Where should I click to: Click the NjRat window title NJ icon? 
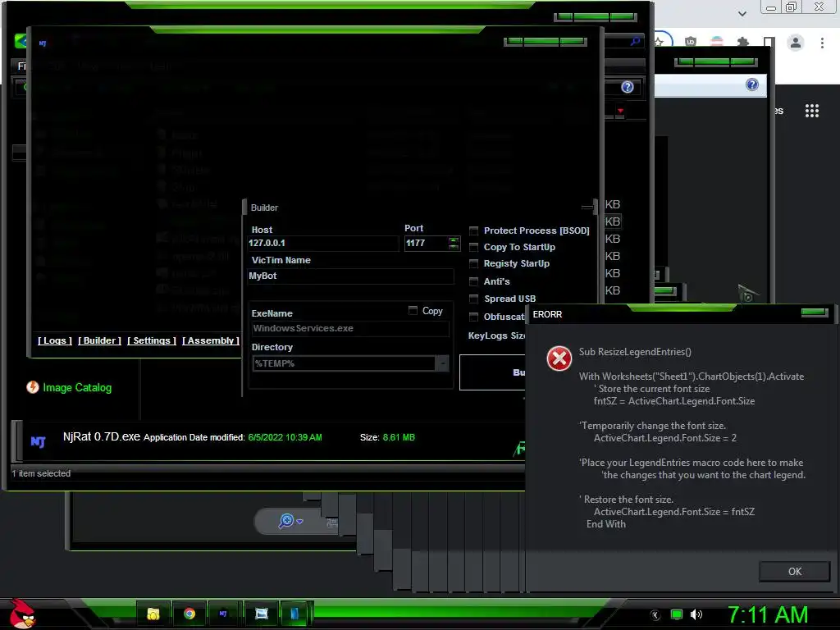pos(43,43)
